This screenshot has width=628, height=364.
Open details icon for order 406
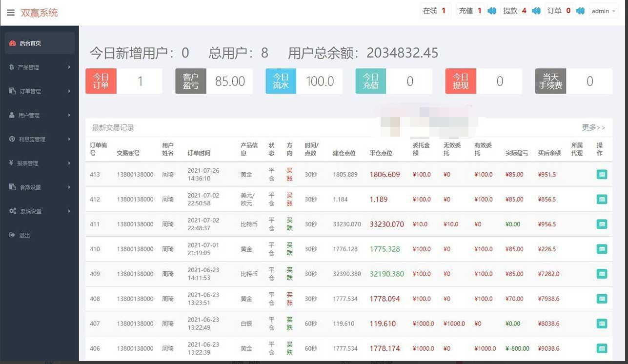[602, 348]
